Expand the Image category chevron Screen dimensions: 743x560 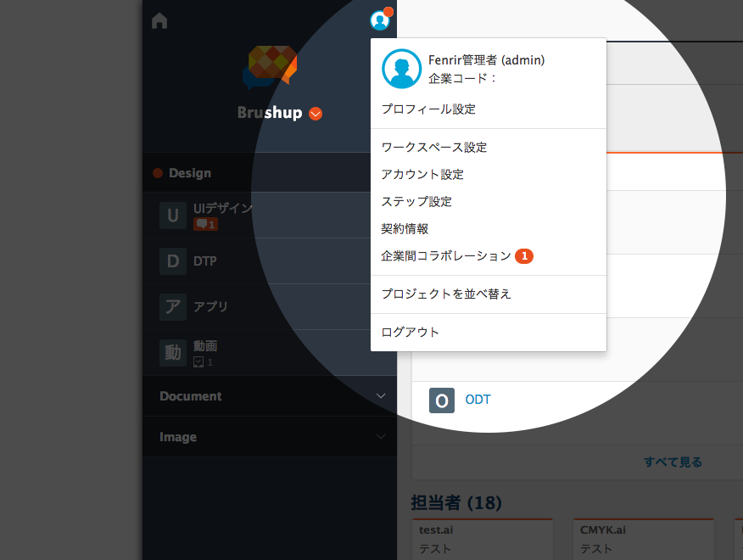pyautogui.click(x=381, y=437)
